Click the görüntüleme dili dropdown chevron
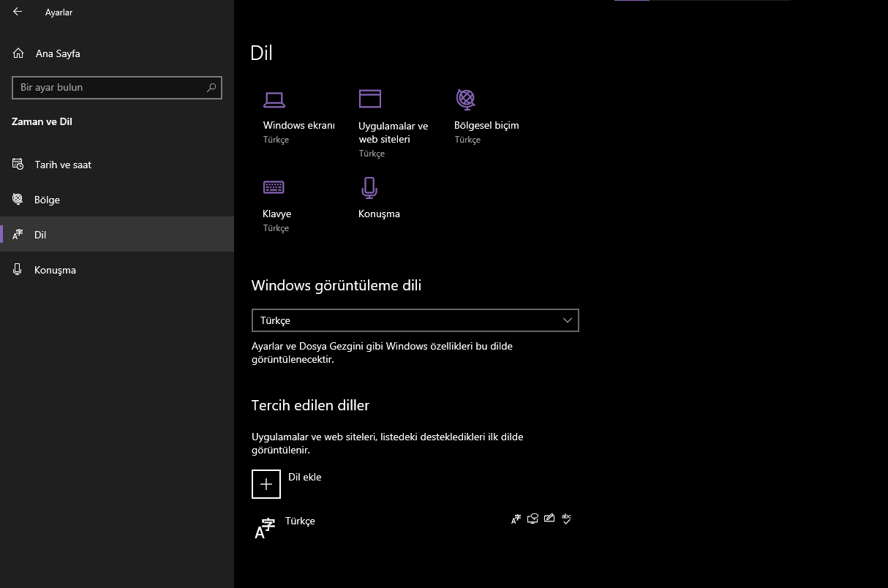The width and height of the screenshot is (888, 588). (x=568, y=320)
